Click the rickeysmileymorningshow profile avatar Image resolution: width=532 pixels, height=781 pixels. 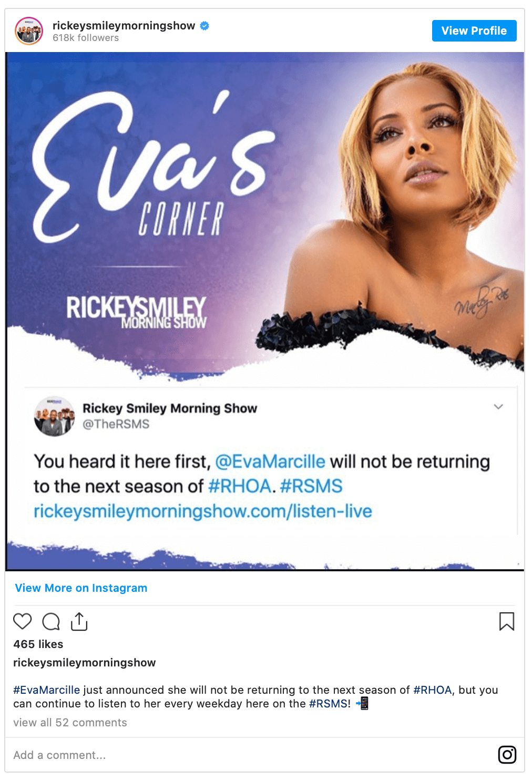pyautogui.click(x=29, y=30)
